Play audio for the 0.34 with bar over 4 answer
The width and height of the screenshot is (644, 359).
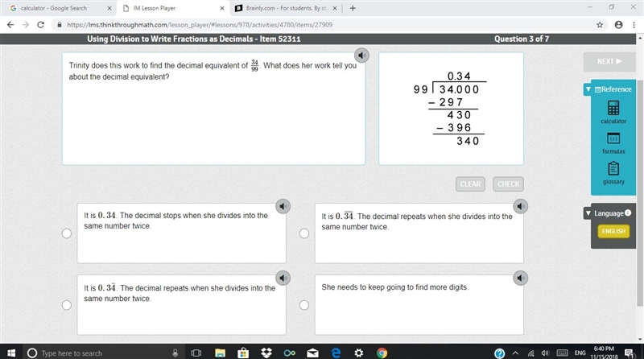[x=283, y=278]
